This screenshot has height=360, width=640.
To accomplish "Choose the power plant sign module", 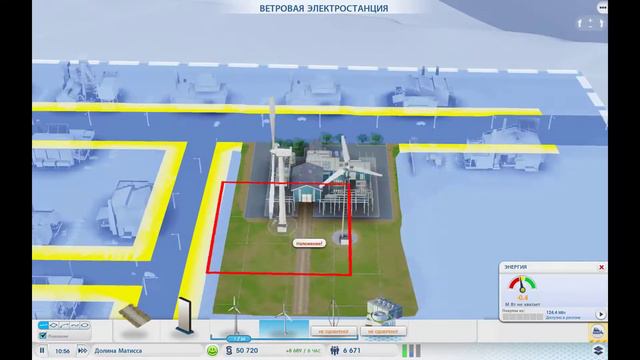I will coord(184,316).
